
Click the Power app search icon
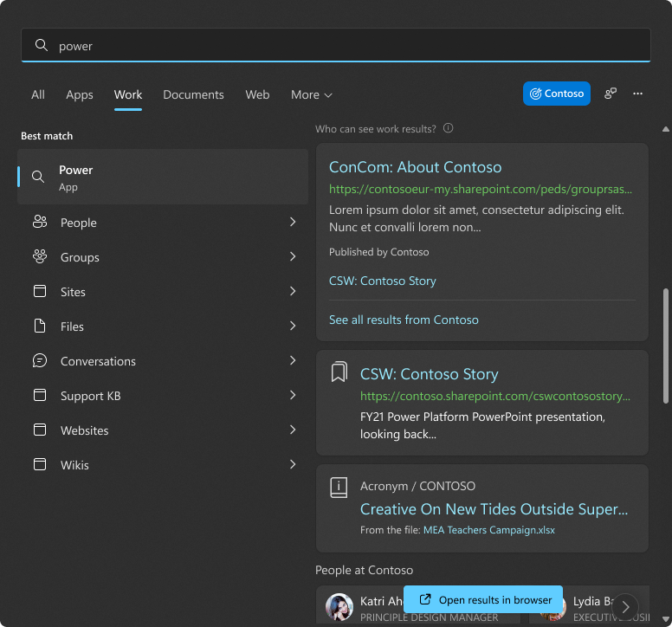point(38,177)
